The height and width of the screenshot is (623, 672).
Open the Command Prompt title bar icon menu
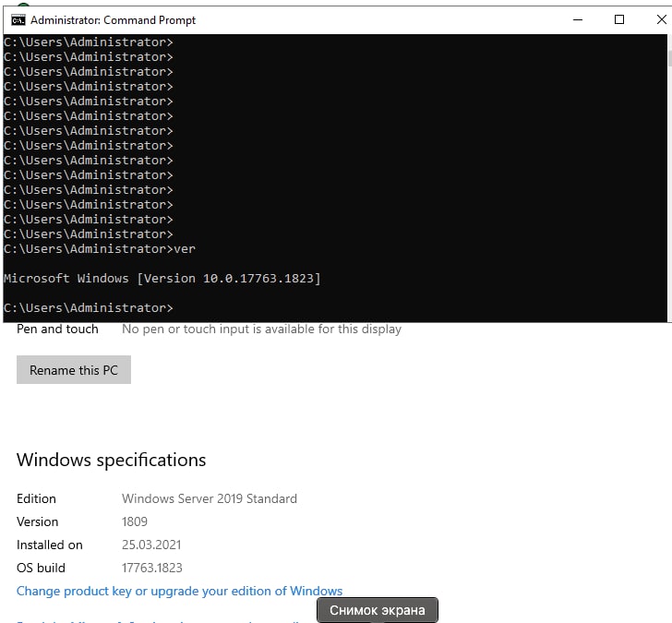tap(18, 20)
